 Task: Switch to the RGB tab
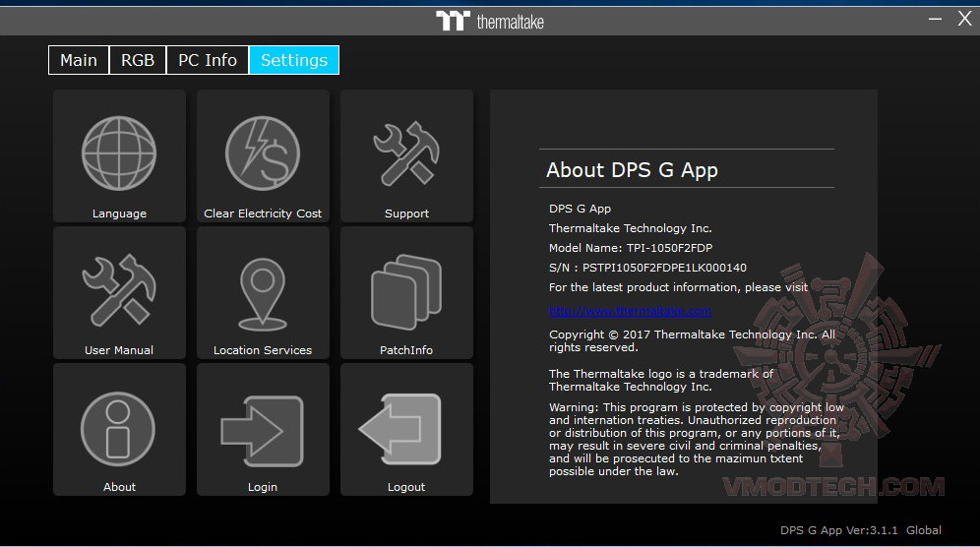point(138,60)
